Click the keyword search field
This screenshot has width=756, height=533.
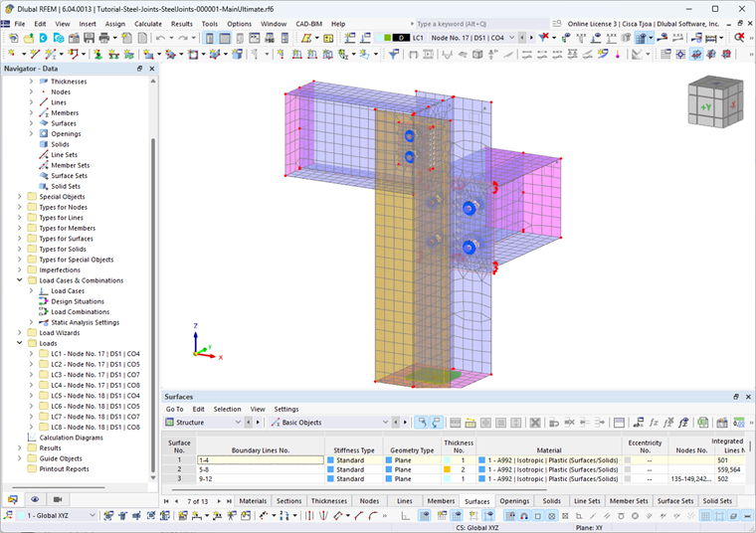point(482,24)
